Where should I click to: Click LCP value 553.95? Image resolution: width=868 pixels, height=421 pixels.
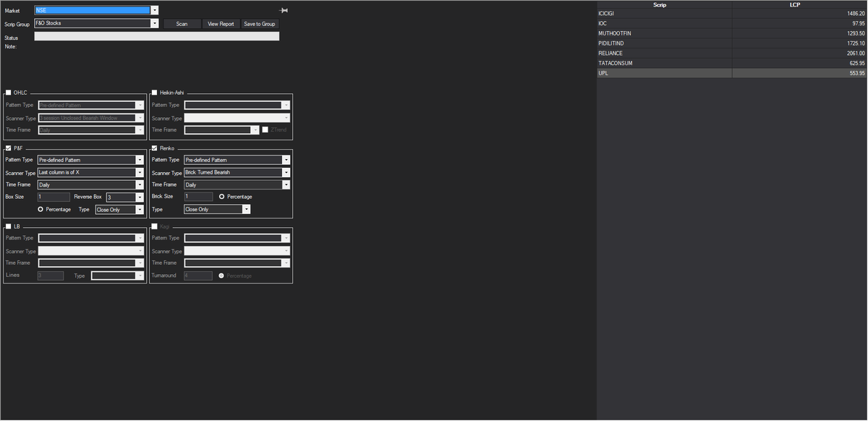(x=857, y=74)
